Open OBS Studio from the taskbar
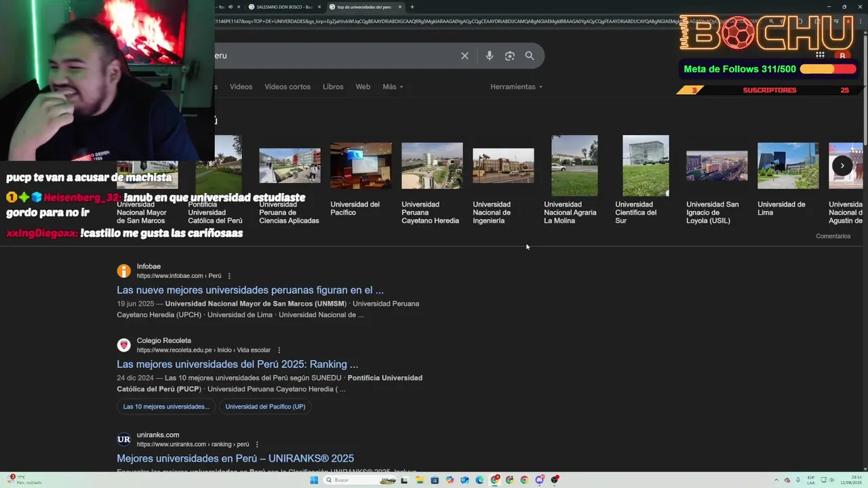 click(555, 480)
